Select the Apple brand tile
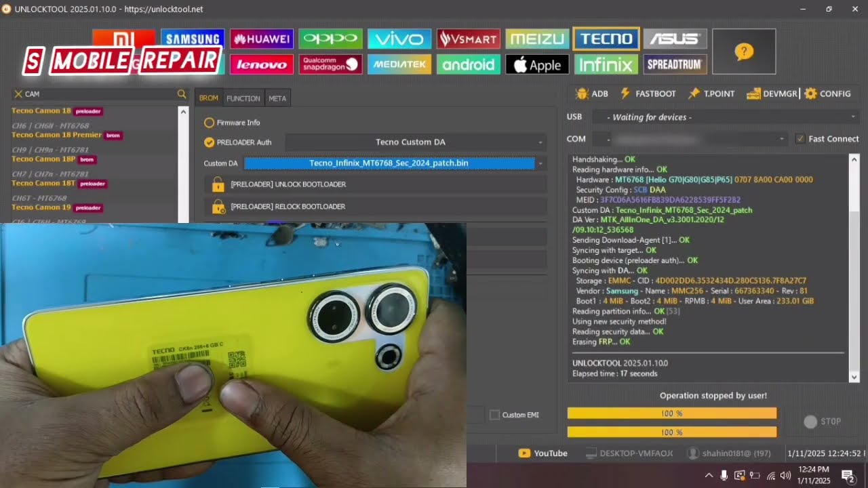The width and height of the screenshot is (868, 488). pyautogui.click(x=537, y=64)
